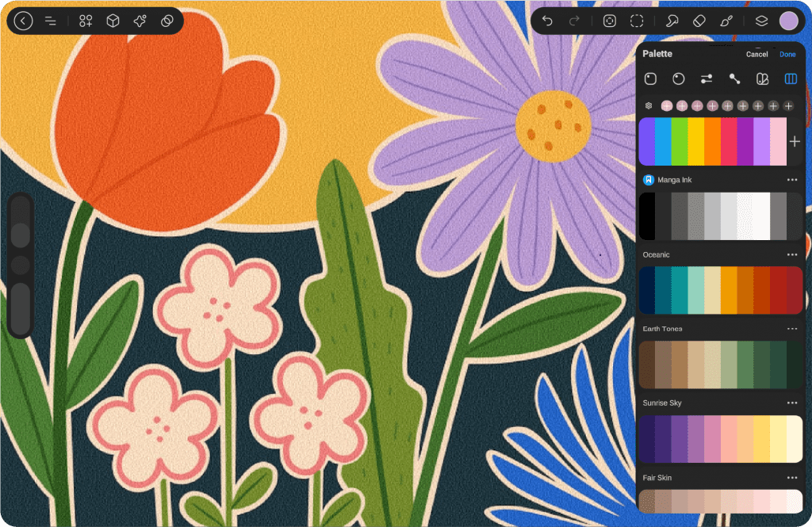812x527 pixels.
Task: Open the Layers panel icon
Action: click(761, 21)
